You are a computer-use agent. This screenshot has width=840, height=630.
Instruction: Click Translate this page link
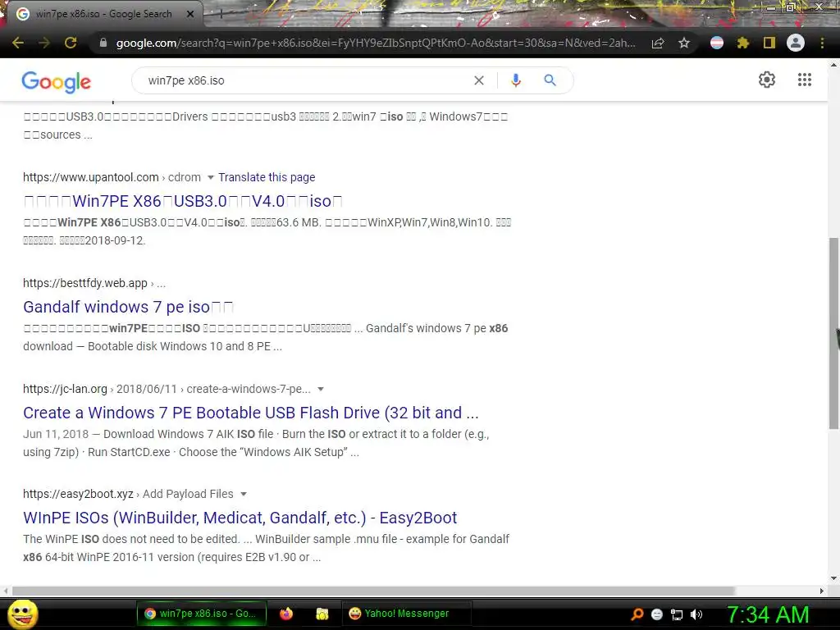pyautogui.click(x=267, y=177)
